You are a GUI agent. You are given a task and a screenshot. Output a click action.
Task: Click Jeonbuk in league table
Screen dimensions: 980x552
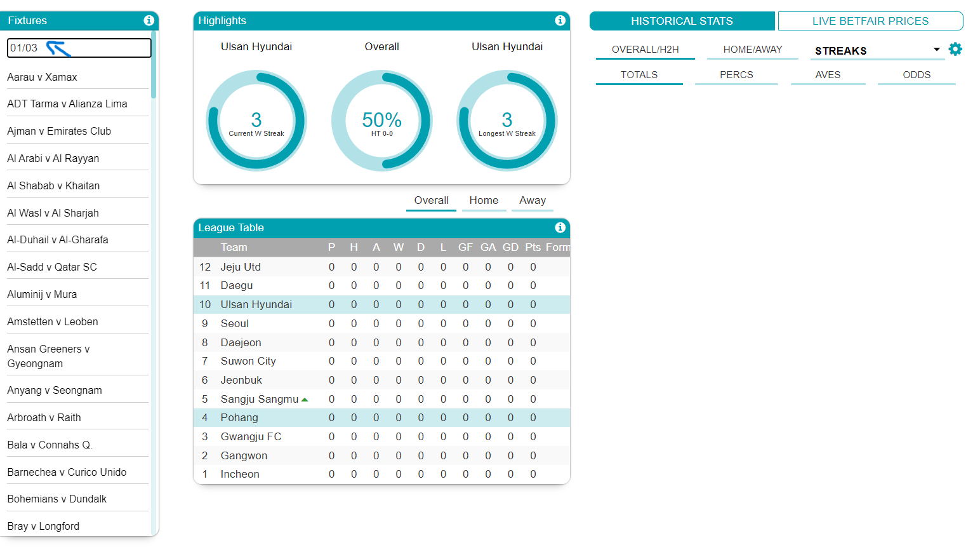coord(241,380)
